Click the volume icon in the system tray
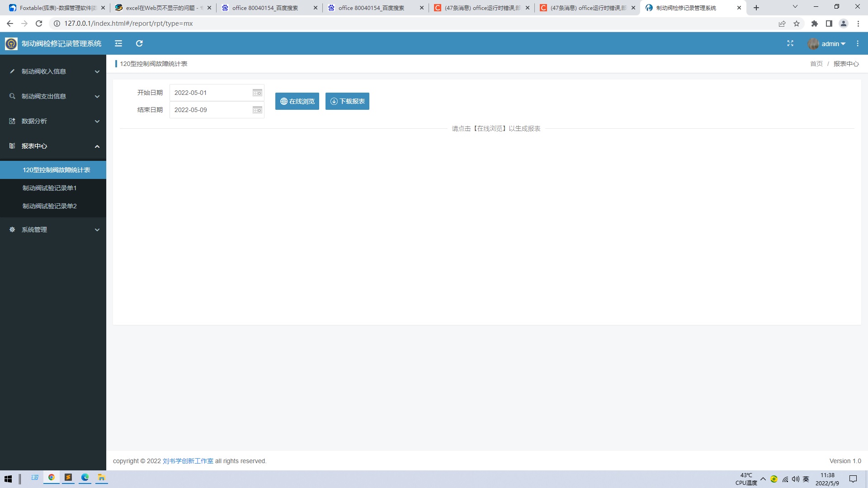 coord(795,479)
